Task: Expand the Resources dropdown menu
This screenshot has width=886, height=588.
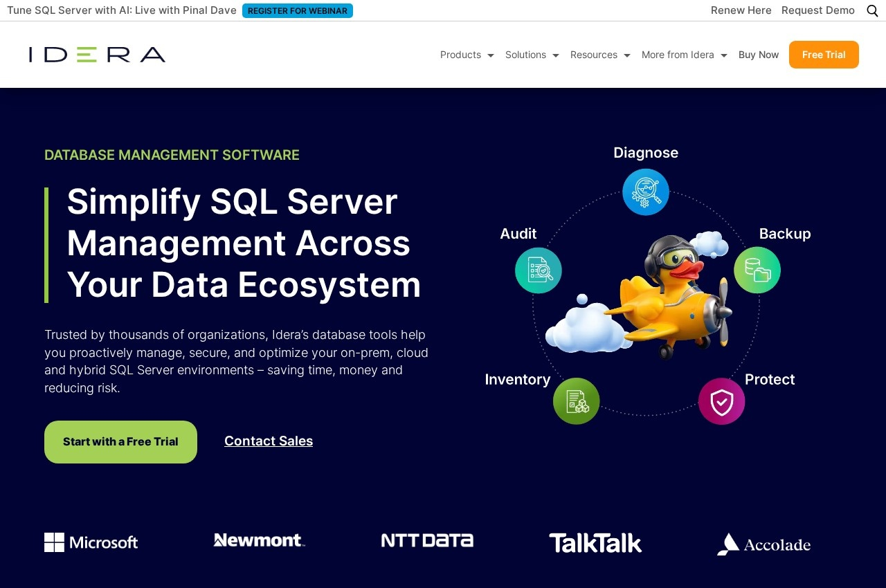Action: coord(600,55)
